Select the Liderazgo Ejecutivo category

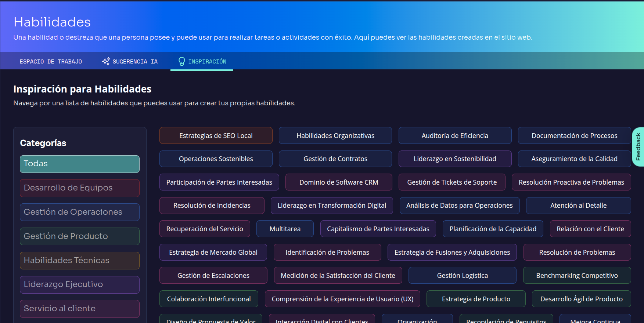pos(80,284)
